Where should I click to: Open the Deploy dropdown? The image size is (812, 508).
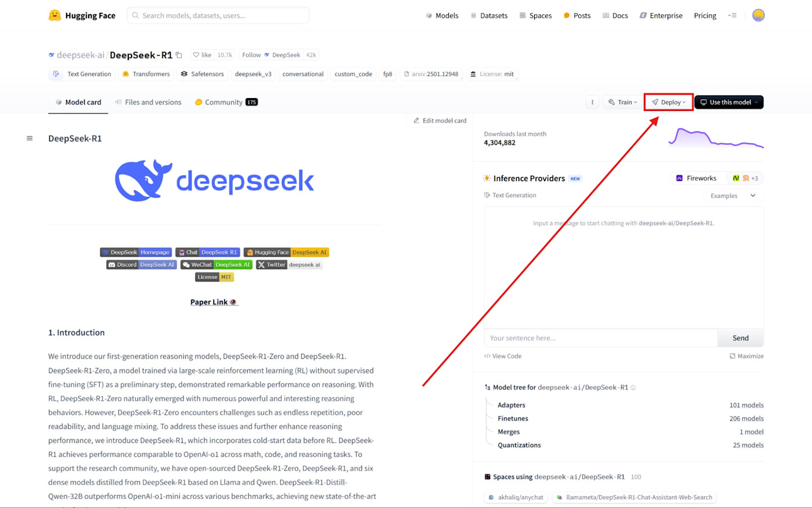tap(669, 102)
